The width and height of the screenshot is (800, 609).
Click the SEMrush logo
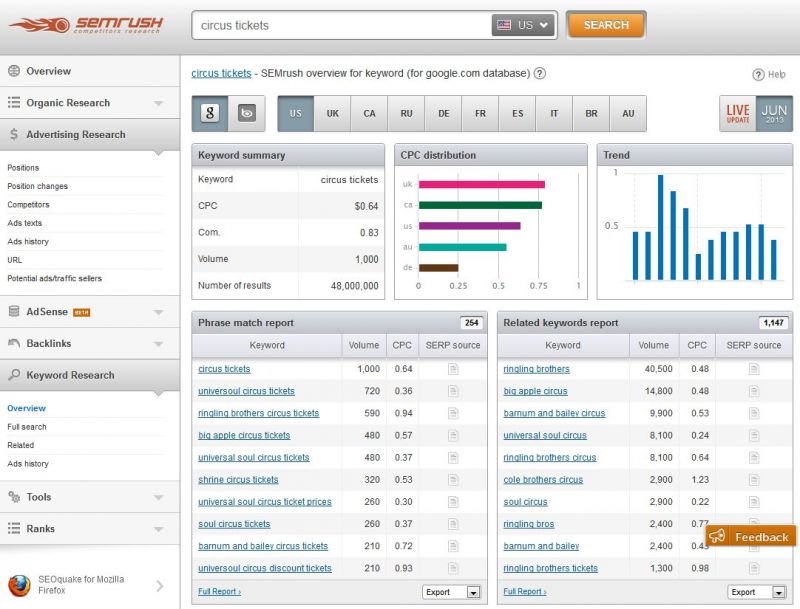click(x=86, y=24)
